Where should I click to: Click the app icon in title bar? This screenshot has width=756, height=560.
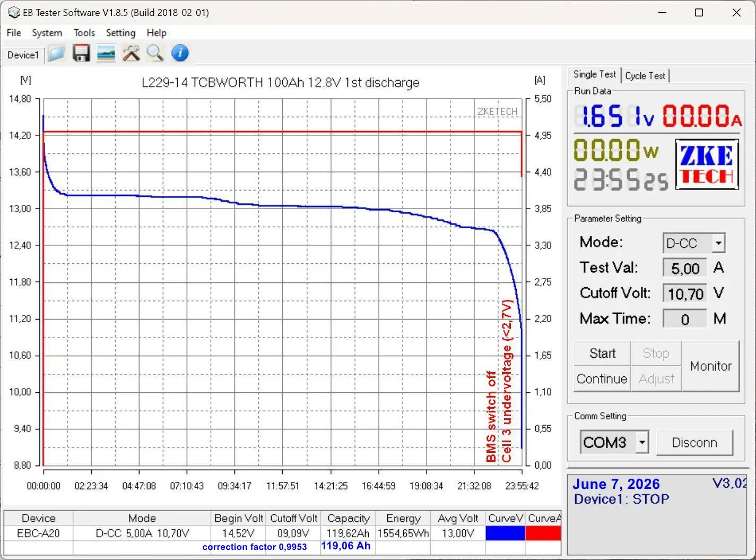[14, 12]
